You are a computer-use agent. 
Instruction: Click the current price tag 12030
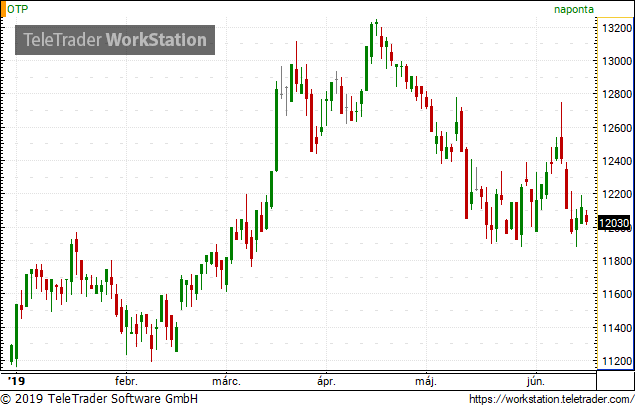[614, 224]
